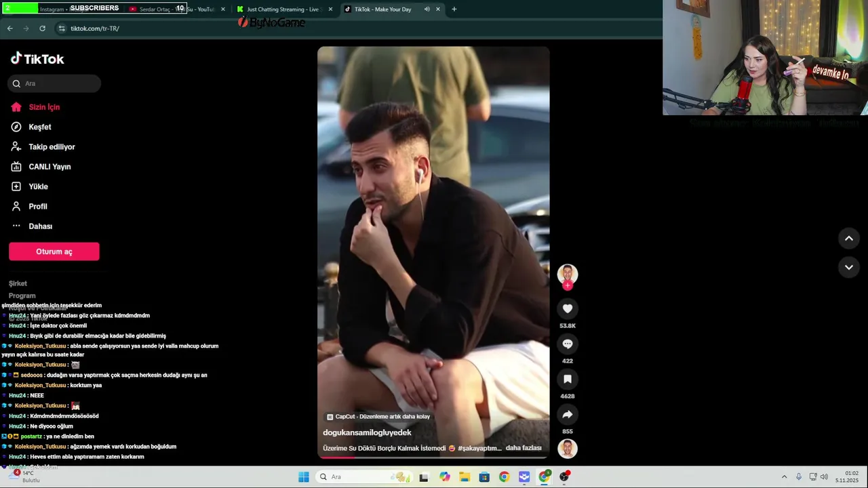This screenshot has width=868, height=488.
Task: Click the microphone tray icon
Action: (x=799, y=477)
